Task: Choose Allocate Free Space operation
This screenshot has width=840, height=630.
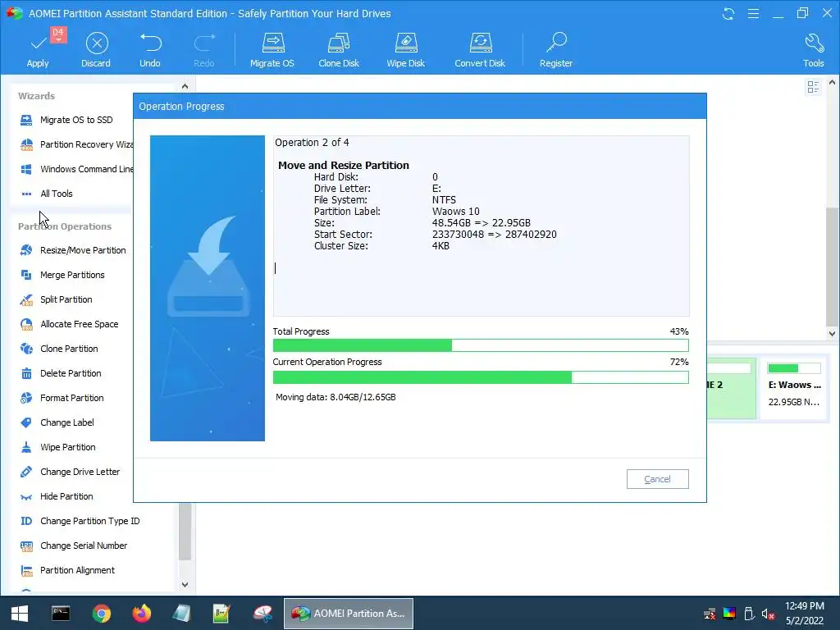Action: [x=69, y=324]
